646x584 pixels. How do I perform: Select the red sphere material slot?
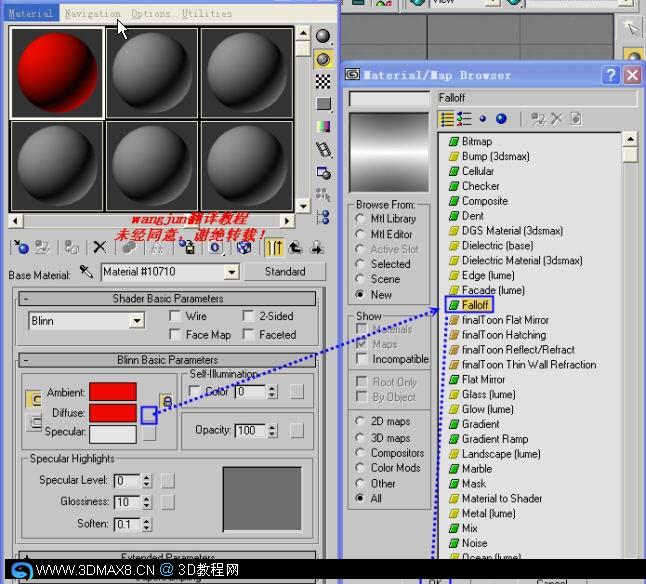57,73
